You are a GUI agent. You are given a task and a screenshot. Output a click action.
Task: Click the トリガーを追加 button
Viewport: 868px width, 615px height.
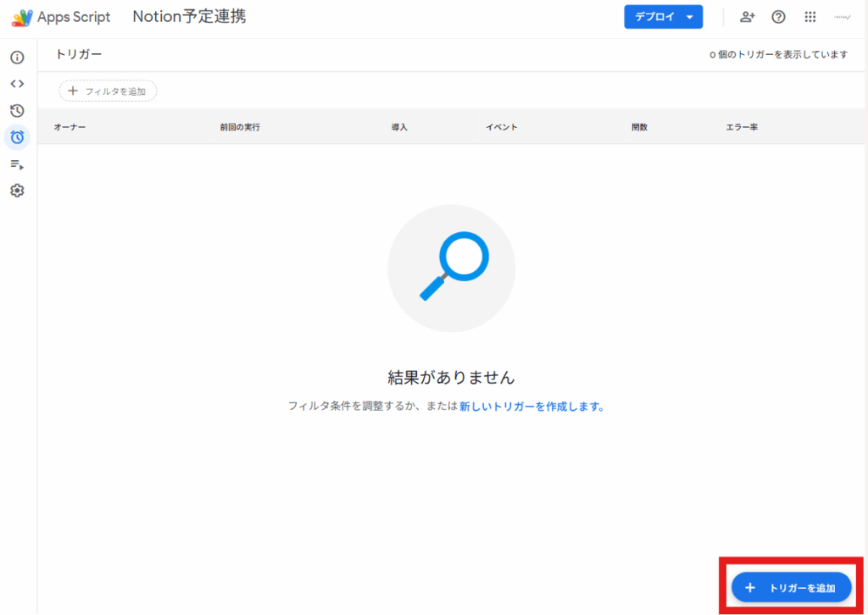(791, 587)
